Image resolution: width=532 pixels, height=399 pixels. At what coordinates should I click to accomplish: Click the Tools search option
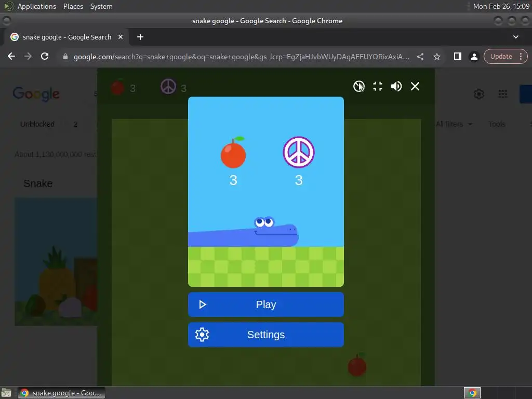(497, 124)
